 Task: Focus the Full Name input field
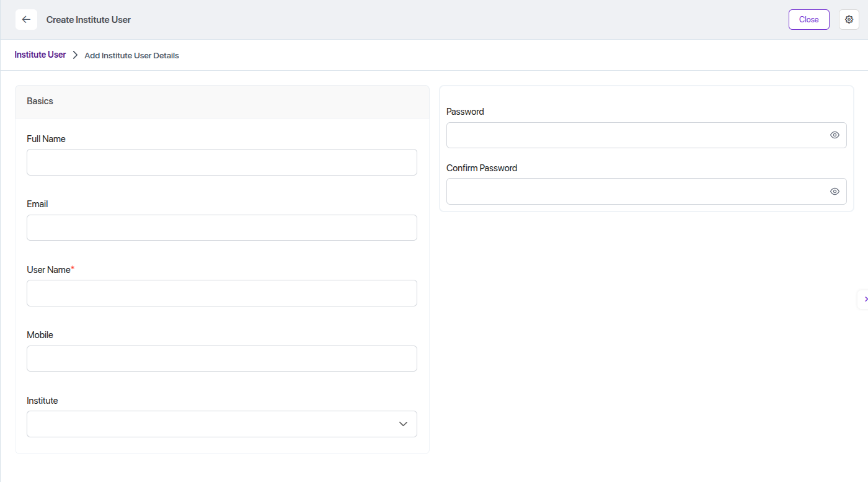(x=221, y=163)
